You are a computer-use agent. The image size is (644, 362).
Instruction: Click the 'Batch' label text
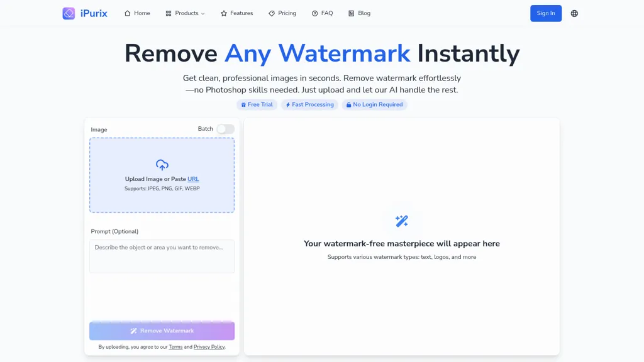coord(206,129)
